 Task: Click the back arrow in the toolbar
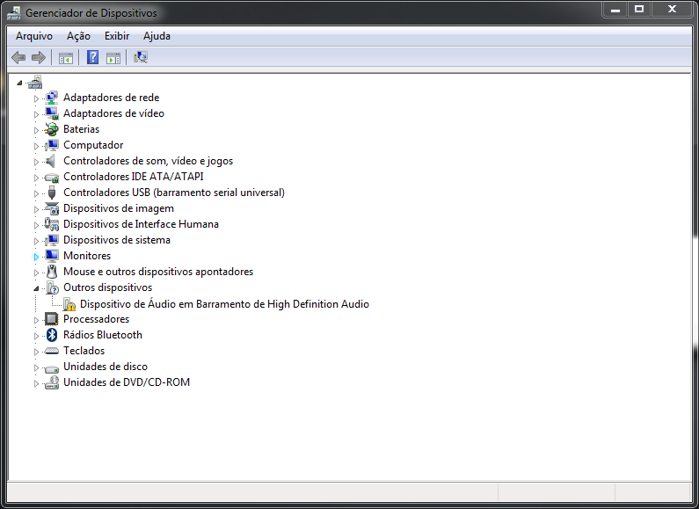pyautogui.click(x=18, y=58)
